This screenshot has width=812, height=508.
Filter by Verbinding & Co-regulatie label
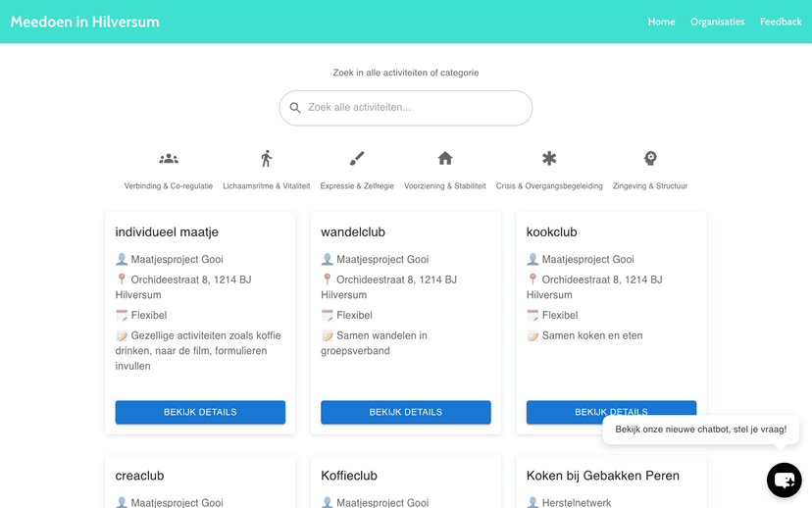pos(169,186)
